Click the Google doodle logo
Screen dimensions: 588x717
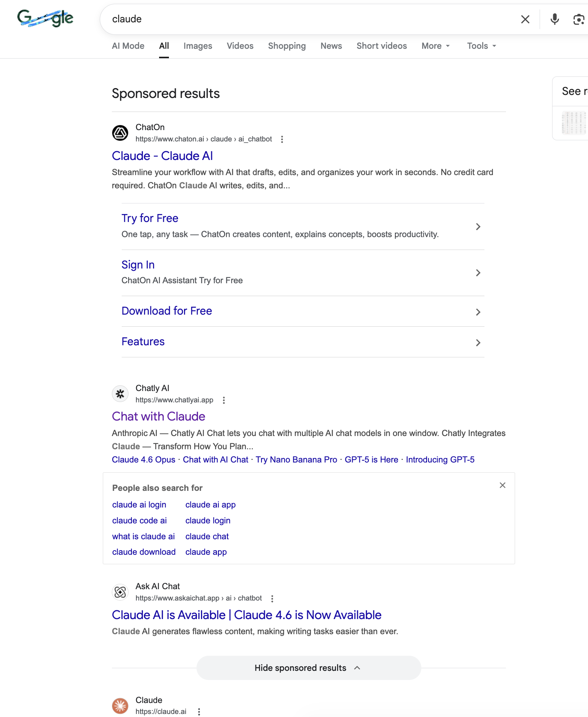pos(45,19)
